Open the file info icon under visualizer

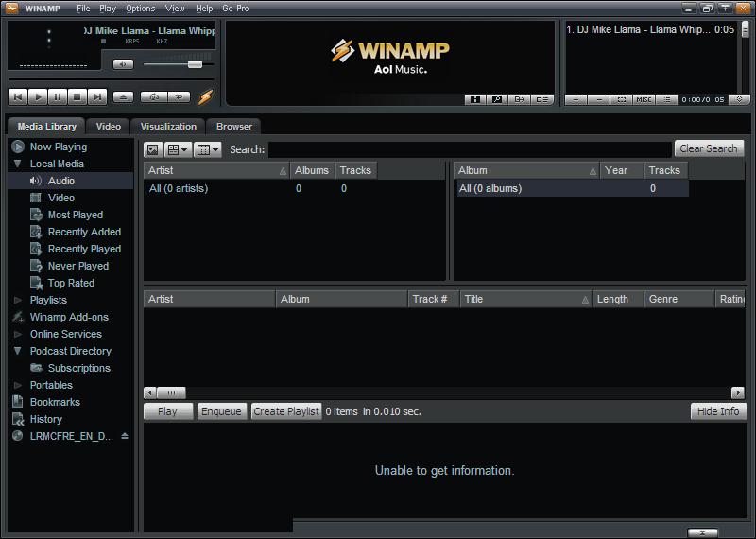[475, 99]
